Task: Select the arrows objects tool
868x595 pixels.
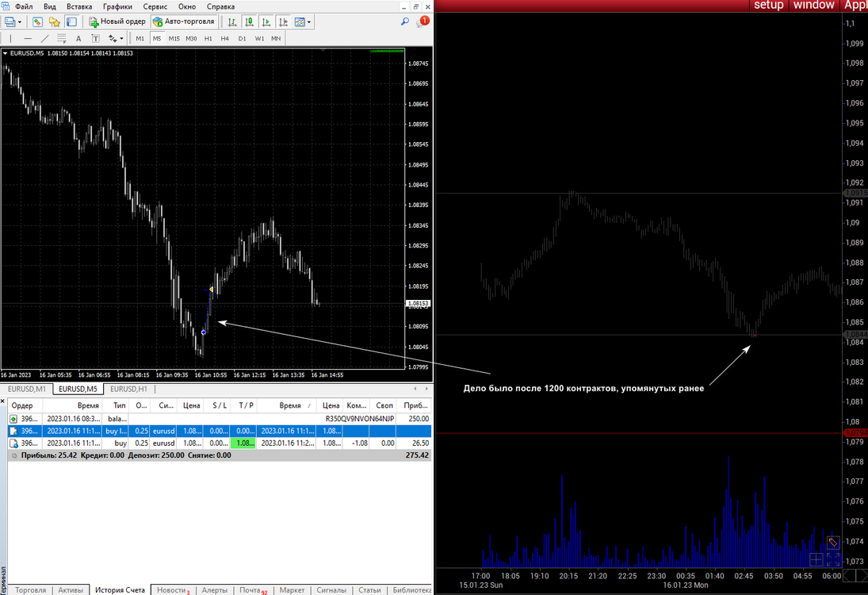Action: pyautogui.click(x=113, y=38)
